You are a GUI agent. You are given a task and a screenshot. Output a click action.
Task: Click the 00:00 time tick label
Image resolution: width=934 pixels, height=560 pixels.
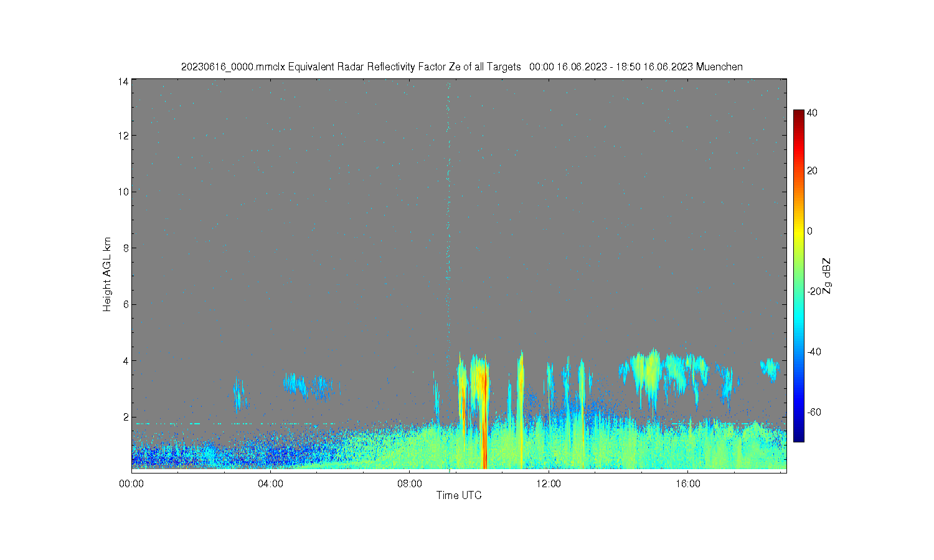tap(131, 483)
